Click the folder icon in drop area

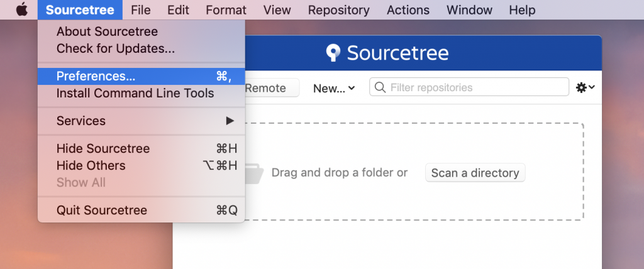254,173
